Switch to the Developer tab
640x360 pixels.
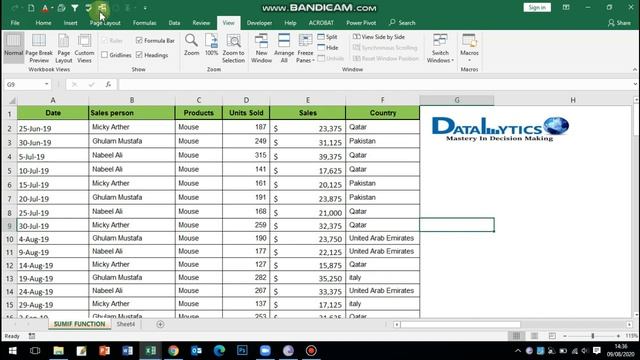(x=259, y=23)
